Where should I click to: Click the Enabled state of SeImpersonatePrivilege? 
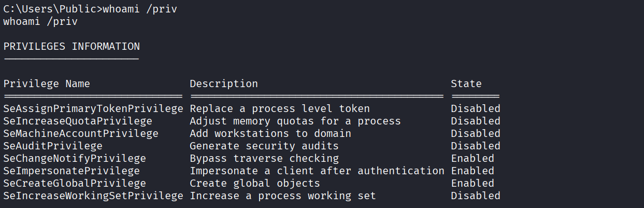point(472,171)
